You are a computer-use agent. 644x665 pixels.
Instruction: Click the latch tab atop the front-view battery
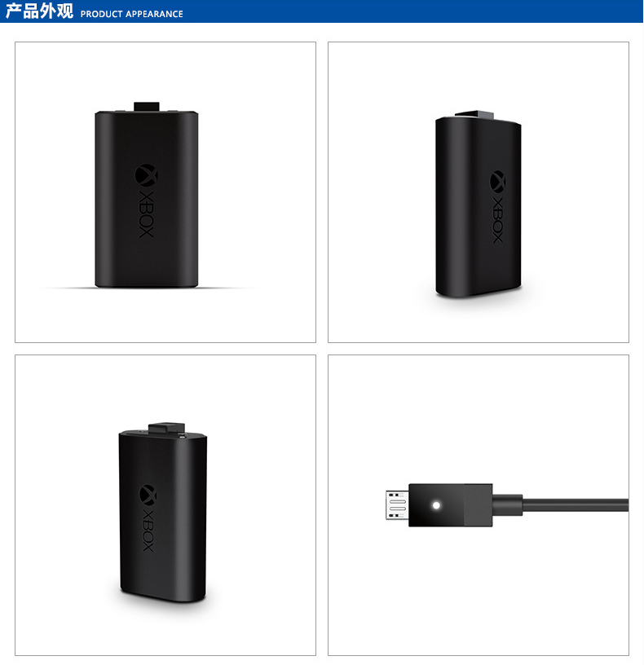(x=147, y=107)
